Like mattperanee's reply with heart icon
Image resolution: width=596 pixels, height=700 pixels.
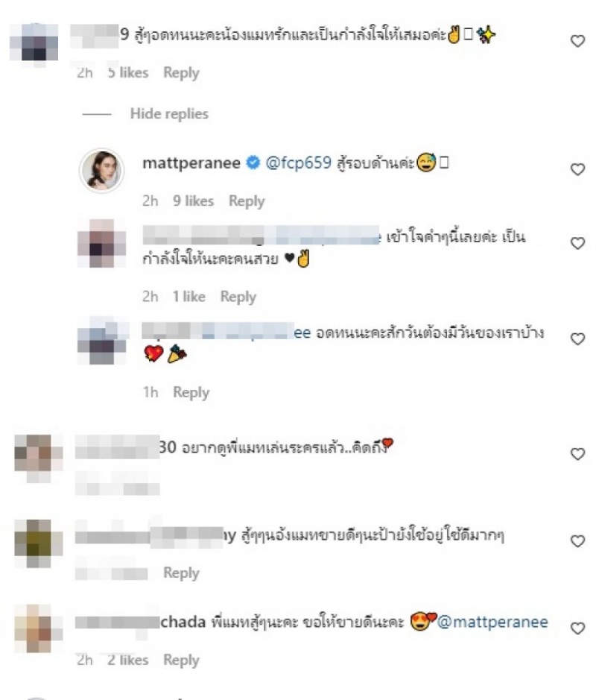coord(577,169)
